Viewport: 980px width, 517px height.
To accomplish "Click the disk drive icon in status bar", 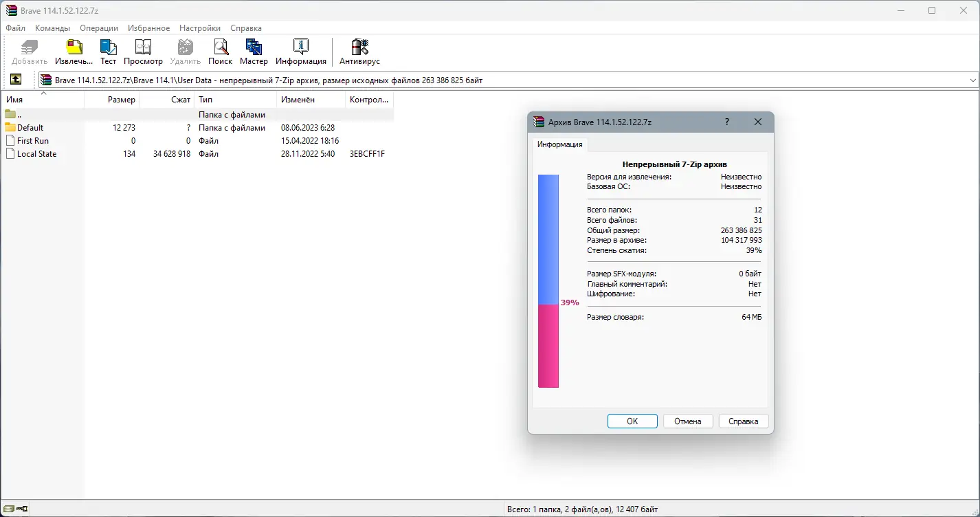I will (8, 509).
